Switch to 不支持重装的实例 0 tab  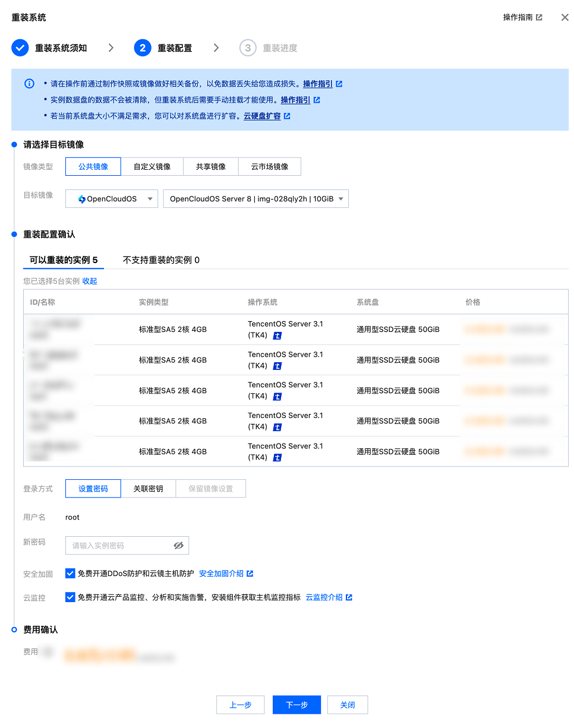point(161,260)
